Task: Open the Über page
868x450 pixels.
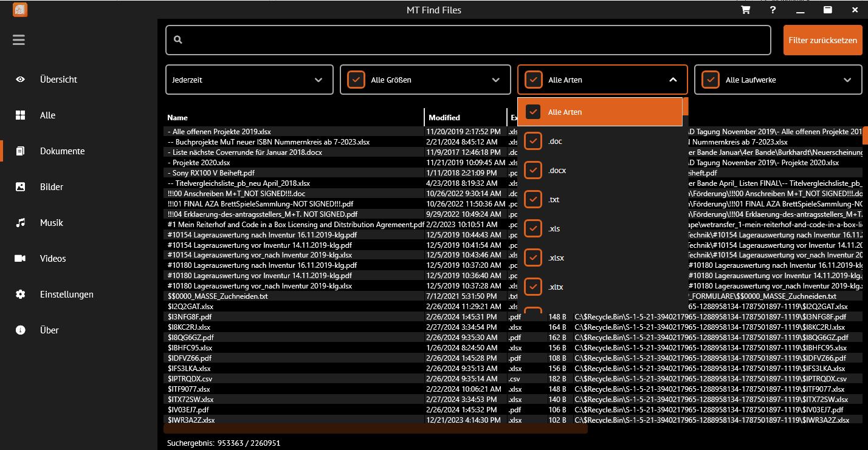Action: point(49,330)
